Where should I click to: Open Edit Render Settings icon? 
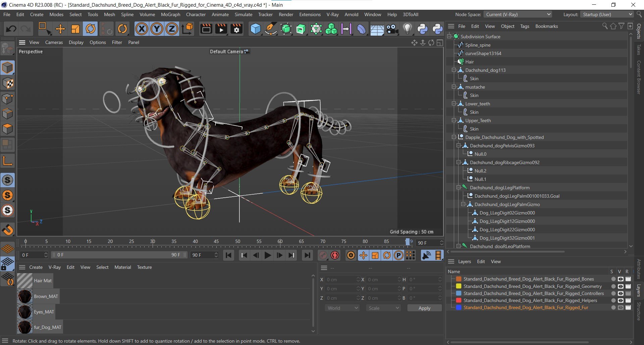point(236,29)
